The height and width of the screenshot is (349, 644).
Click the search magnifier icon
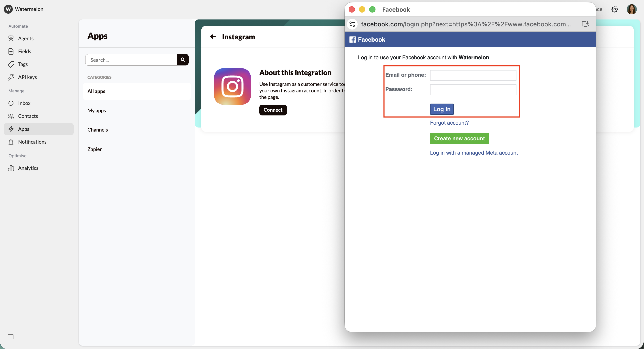point(183,60)
